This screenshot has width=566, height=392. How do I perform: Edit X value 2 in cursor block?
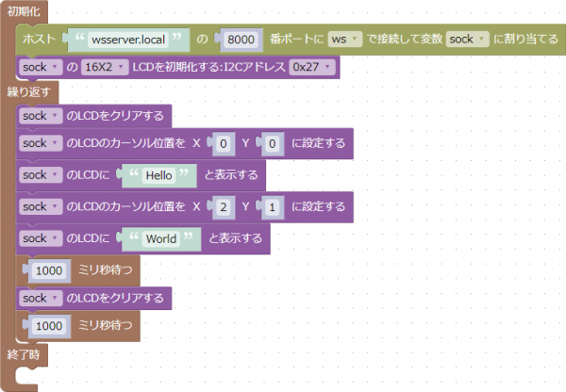click(x=224, y=207)
